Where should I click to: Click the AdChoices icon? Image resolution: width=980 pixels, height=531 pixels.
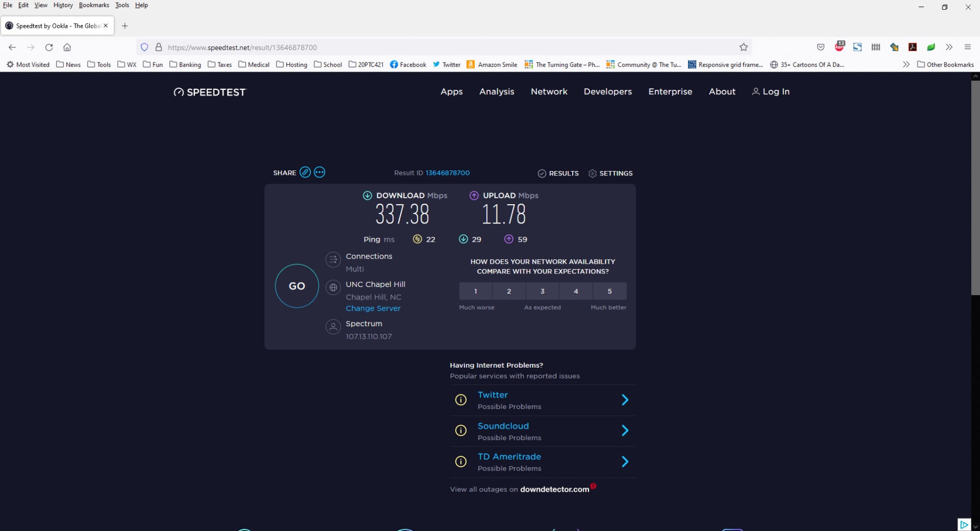[964, 524]
